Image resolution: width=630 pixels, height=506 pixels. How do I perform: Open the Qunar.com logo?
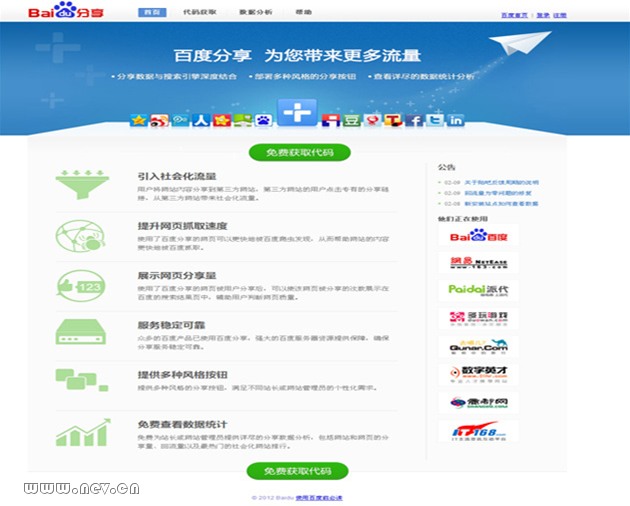pyautogui.click(x=478, y=346)
